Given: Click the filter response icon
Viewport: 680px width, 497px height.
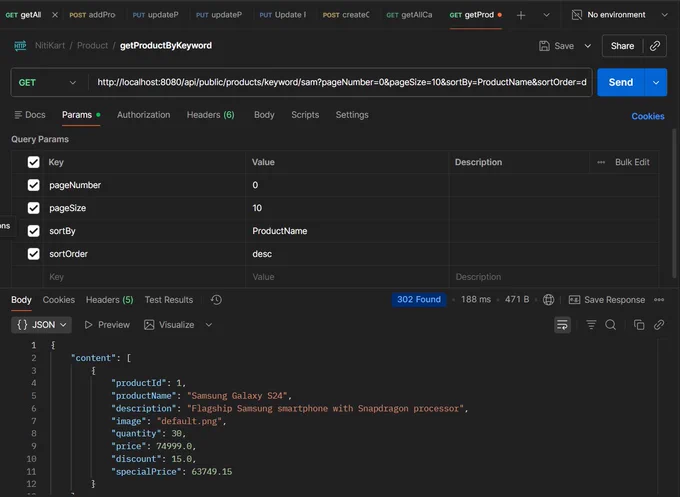Looking at the screenshot, I should [x=591, y=325].
